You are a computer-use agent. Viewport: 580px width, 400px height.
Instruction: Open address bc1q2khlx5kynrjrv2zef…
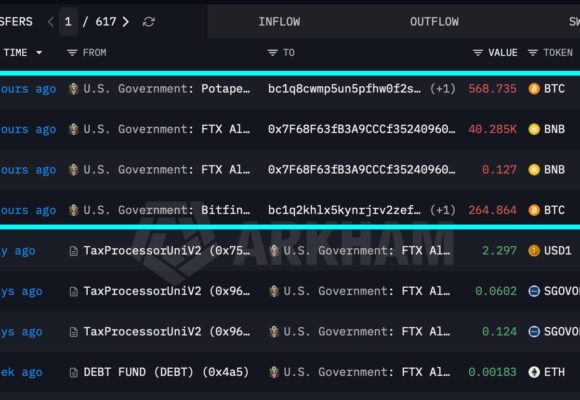tap(344, 210)
